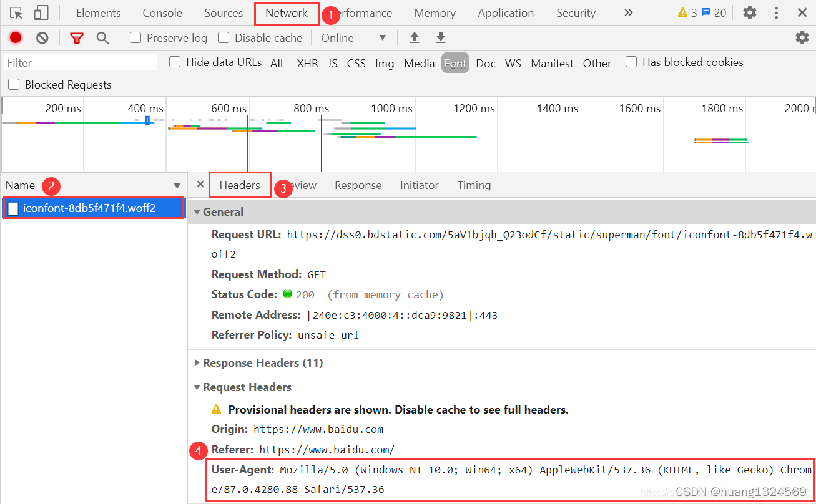Toggle the red filter funnel icon
This screenshot has width=816, height=504.
tap(77, 38)
